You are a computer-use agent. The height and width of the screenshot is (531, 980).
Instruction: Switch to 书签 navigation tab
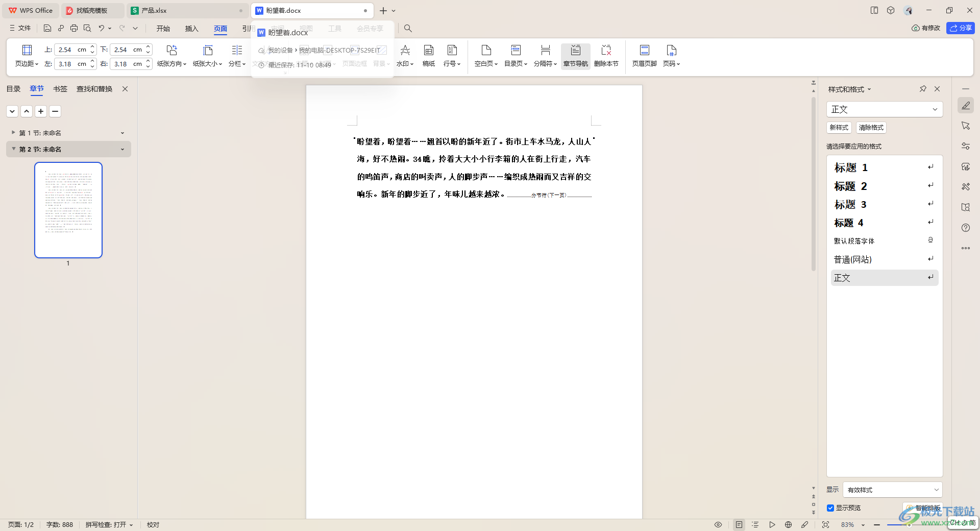[x=60, y=89]
